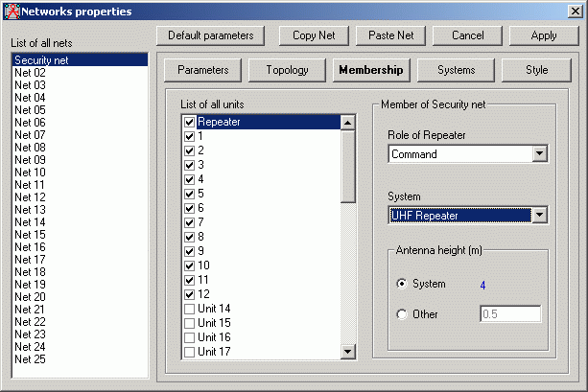Choose the Other antenna height option
Viewport: 588px width, 392px height.
pos(401,313)
